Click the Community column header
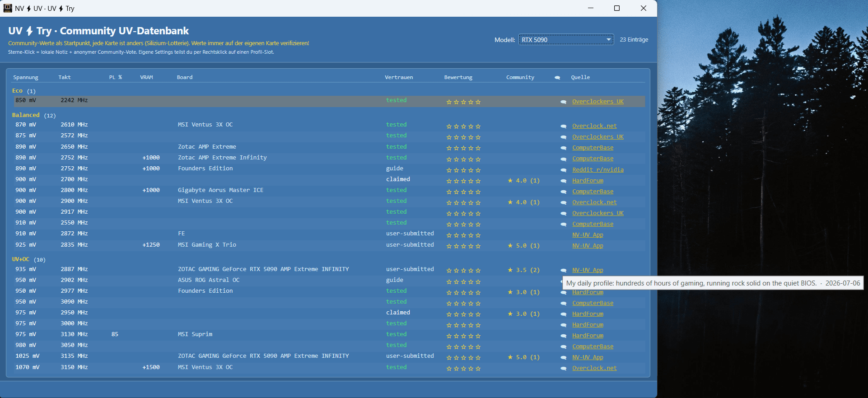This screenshot has height=398, width=868. coord(520,77)
